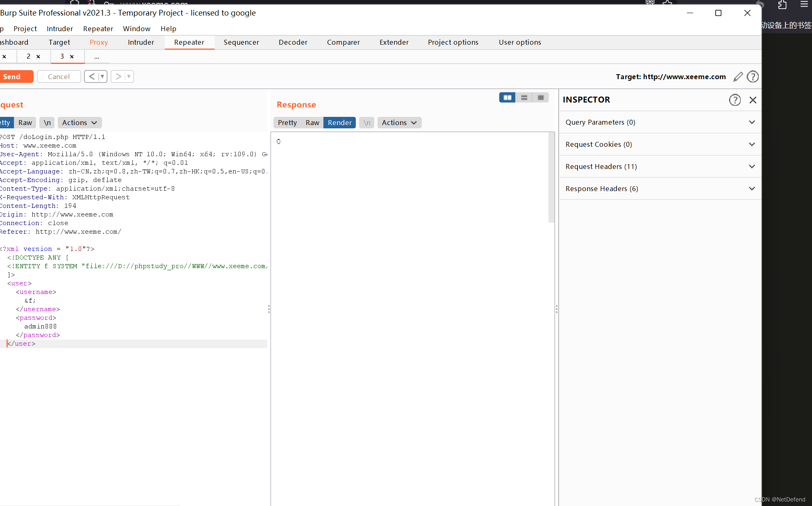Click the Cancel button
812x506 pixels.
click(59, 77)
